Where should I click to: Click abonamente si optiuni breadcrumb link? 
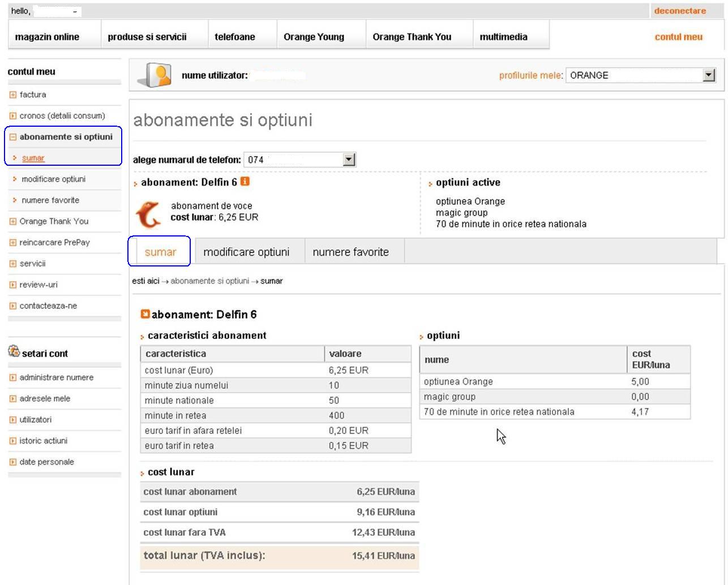point(210,281)
